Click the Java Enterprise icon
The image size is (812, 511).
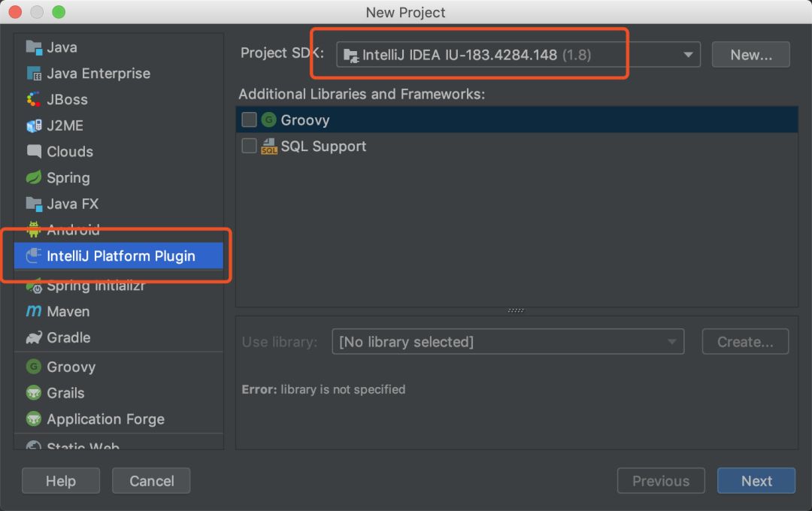tap(34, 74)
